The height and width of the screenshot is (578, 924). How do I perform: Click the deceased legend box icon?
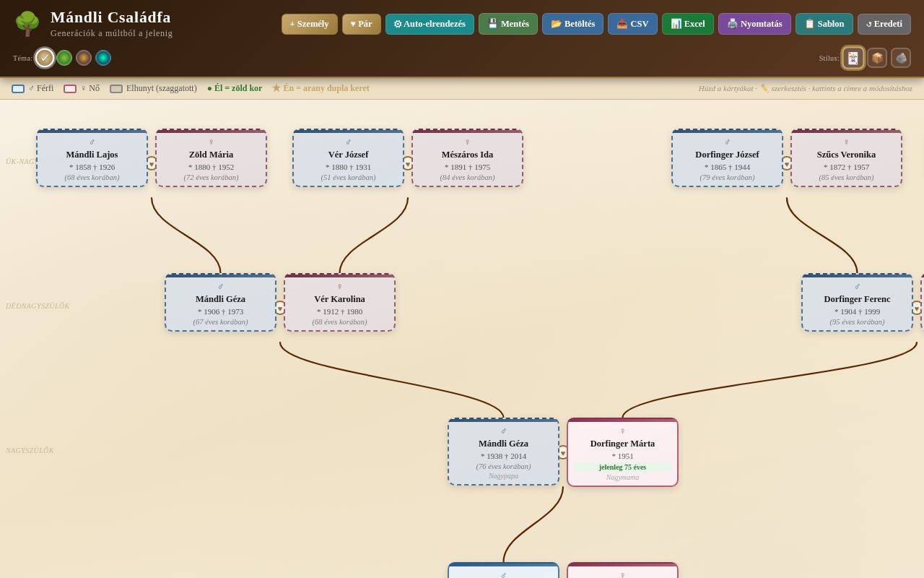point(116,89)
